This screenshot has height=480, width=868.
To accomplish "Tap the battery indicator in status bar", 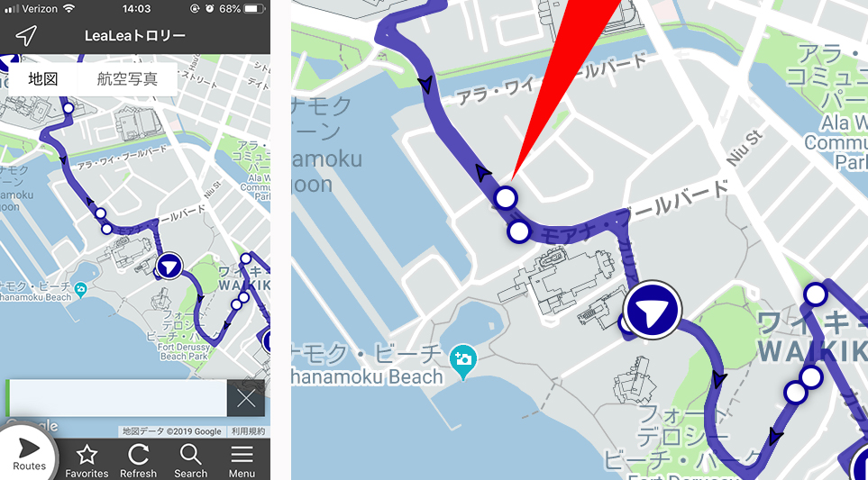I will [x=255, y=9].
